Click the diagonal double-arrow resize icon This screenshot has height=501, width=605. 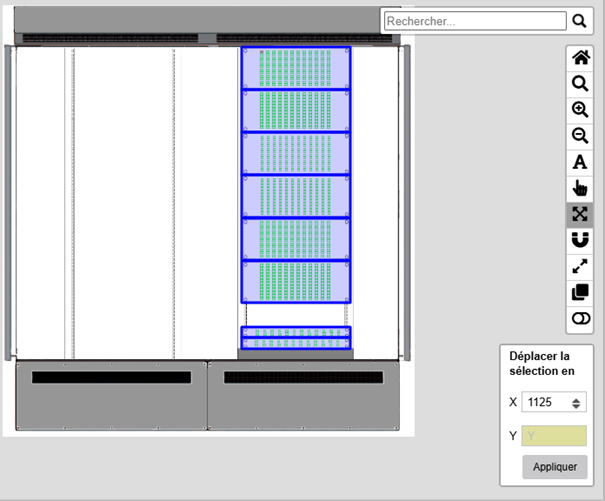[x=580, y=266]
